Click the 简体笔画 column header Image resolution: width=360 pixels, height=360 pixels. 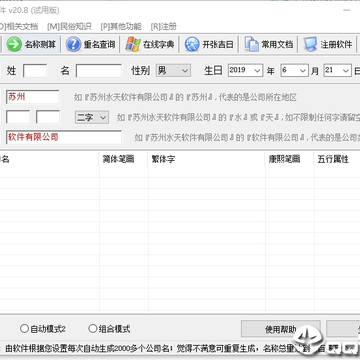point(124,159)
